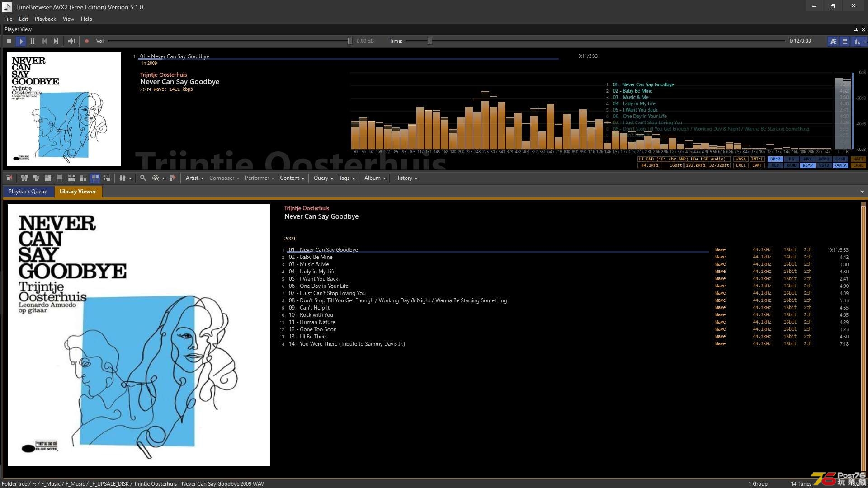
Task: Expand the tab list arrow beside Library Viewer
Action: click(862, 192)
